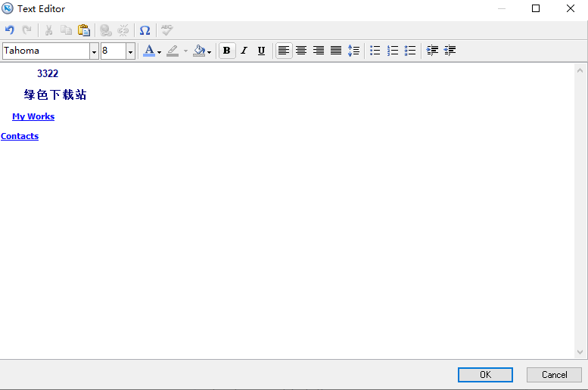
Task: Expand the Tahoma font name dropdown
Action: 94,51
